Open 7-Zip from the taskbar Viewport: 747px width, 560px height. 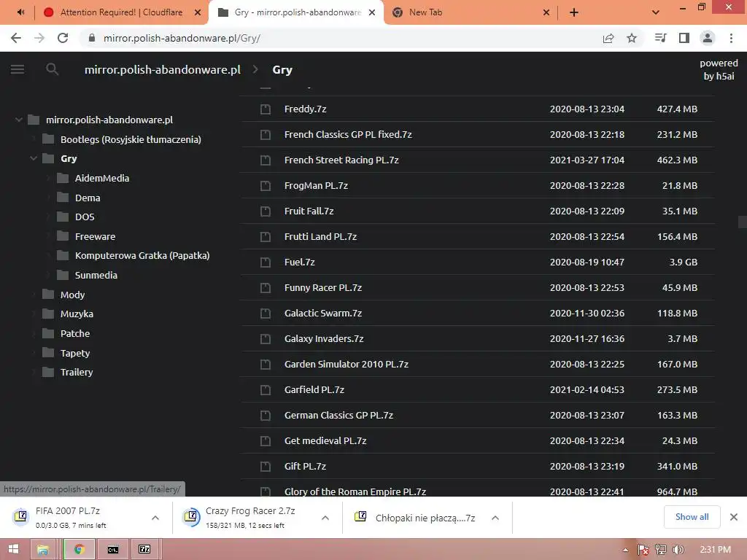(144, 550)
